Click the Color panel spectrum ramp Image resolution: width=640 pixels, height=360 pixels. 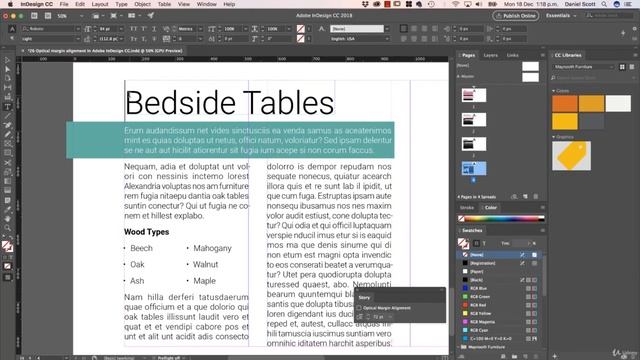(x=501, y=219)
